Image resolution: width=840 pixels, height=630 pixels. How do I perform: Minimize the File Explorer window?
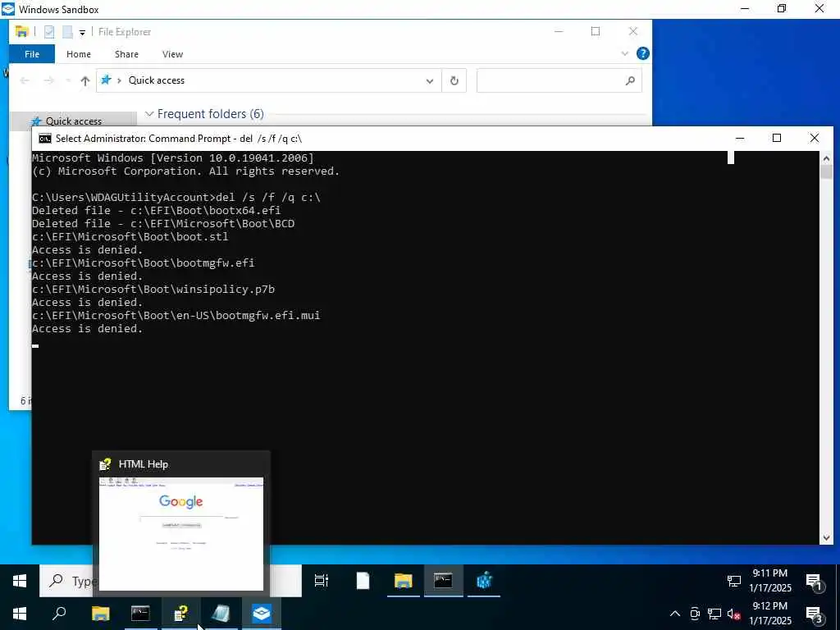pyautogui.click(x=558, y=32)
